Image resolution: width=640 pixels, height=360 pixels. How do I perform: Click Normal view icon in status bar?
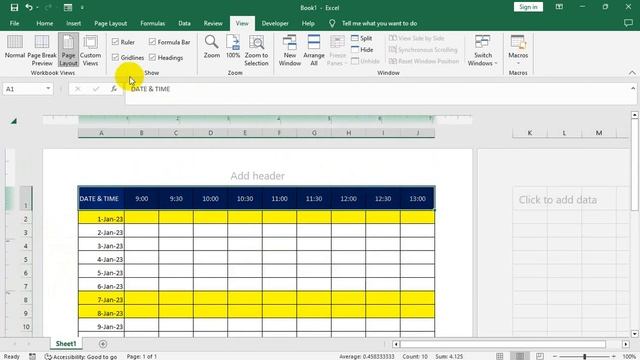(x=500, y=356)
